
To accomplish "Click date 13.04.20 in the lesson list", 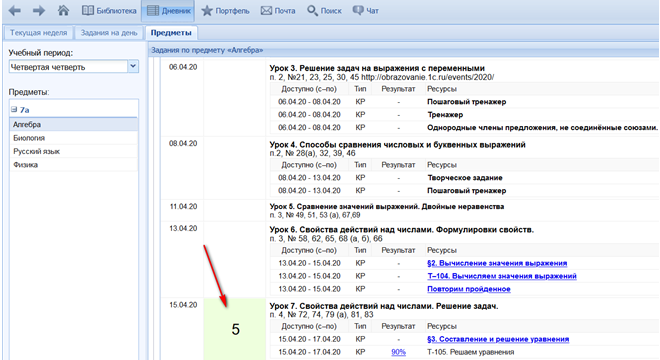I will click(183, 229).
